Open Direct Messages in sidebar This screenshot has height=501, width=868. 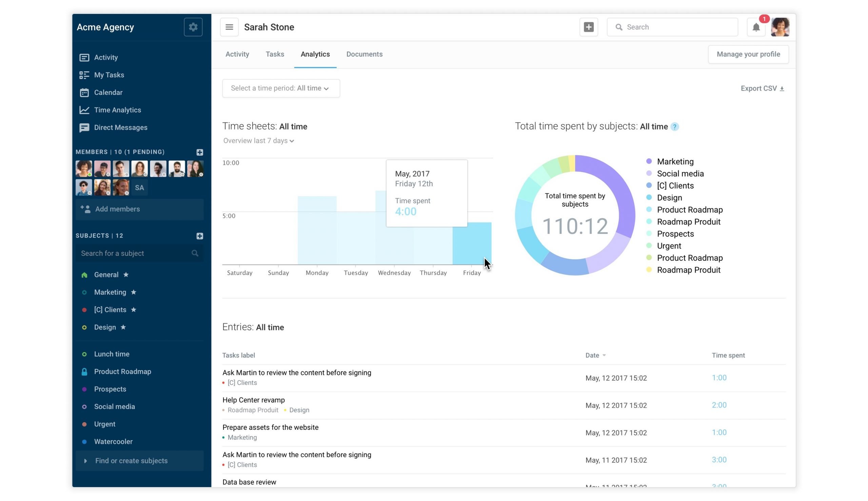point(120,128)
